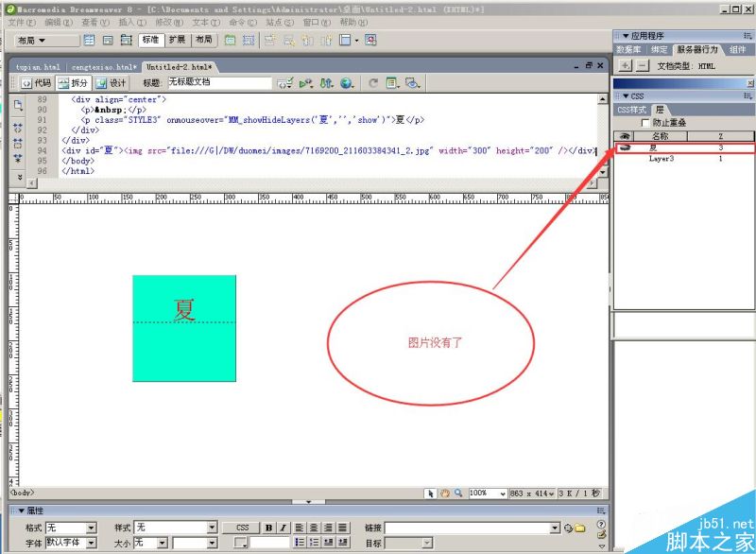Select the pointer tool in status bar
This screenshot has width=756, height=554.
[431, 493]
